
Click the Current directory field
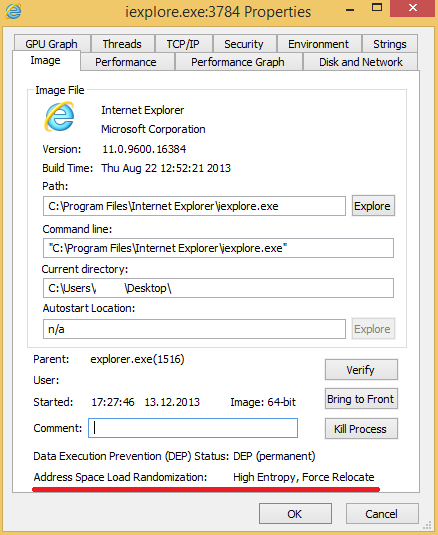coord(218,288)
